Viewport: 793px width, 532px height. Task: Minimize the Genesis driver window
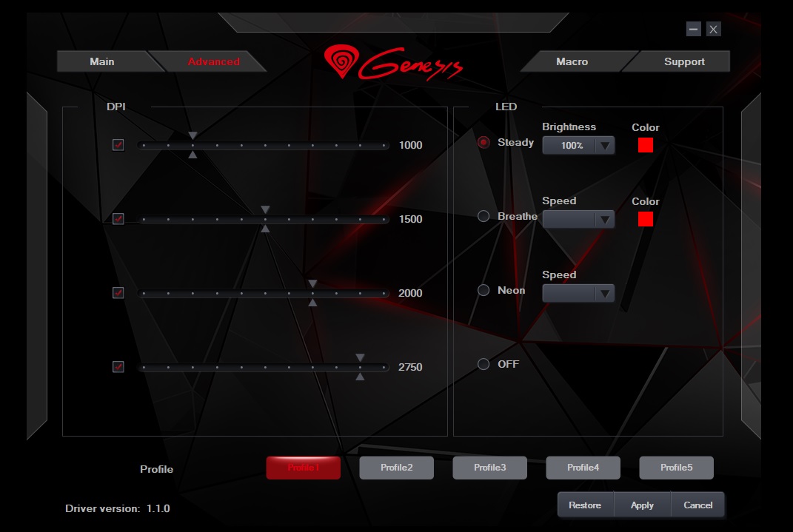(x=693, y=30)
